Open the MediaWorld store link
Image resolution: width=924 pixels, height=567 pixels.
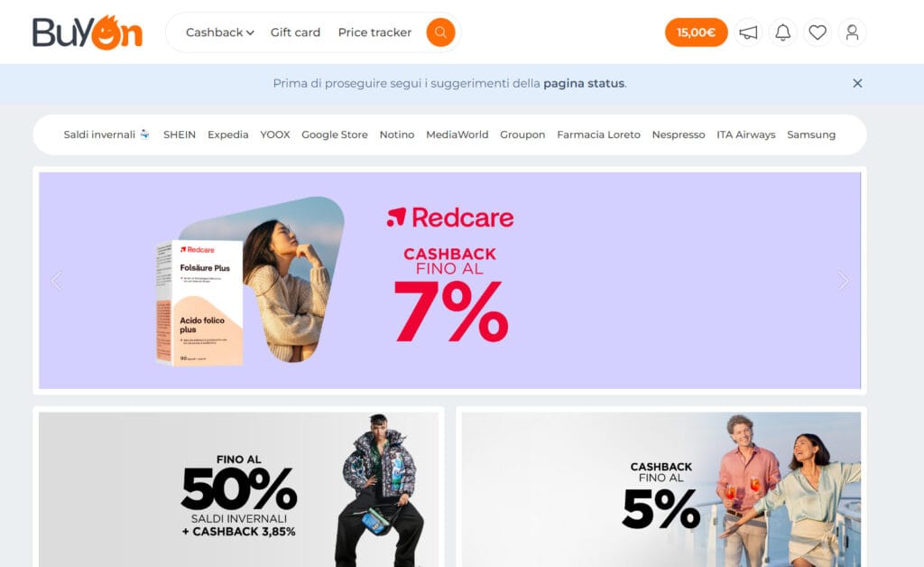coord(457,135)
